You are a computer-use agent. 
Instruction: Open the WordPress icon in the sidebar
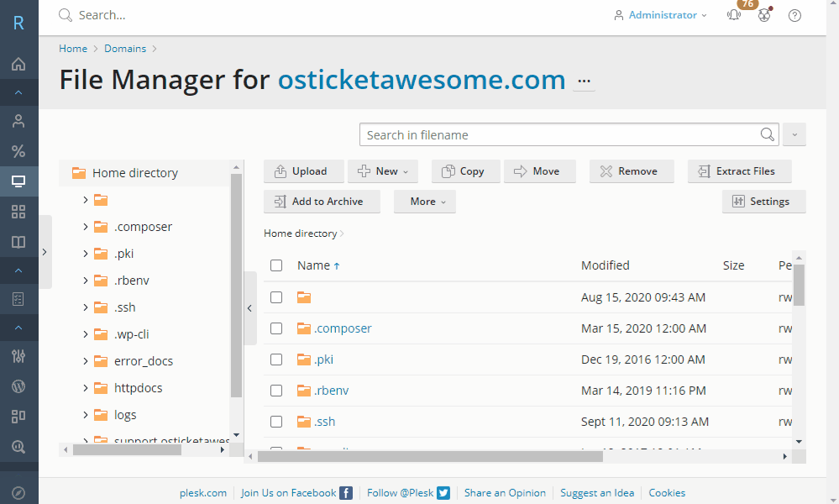[x=18, y=386]
